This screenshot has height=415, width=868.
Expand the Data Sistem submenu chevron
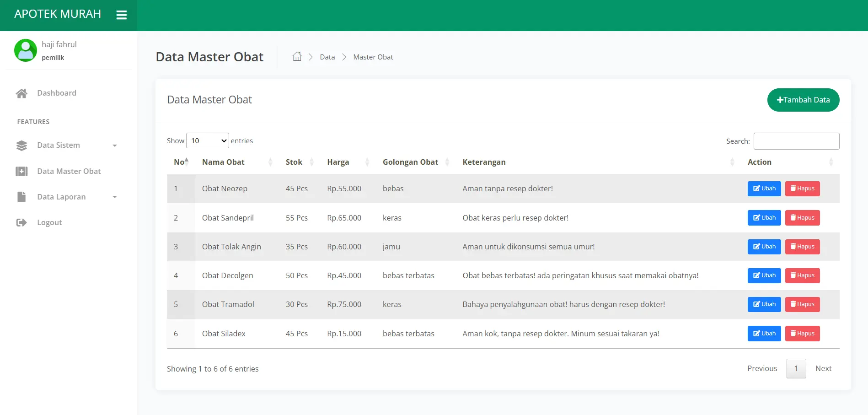(x=115, y=145)
